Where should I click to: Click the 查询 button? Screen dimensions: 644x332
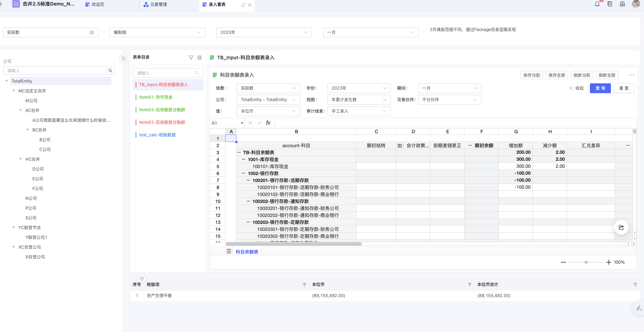pyautogui.click(x=600, y=88)
